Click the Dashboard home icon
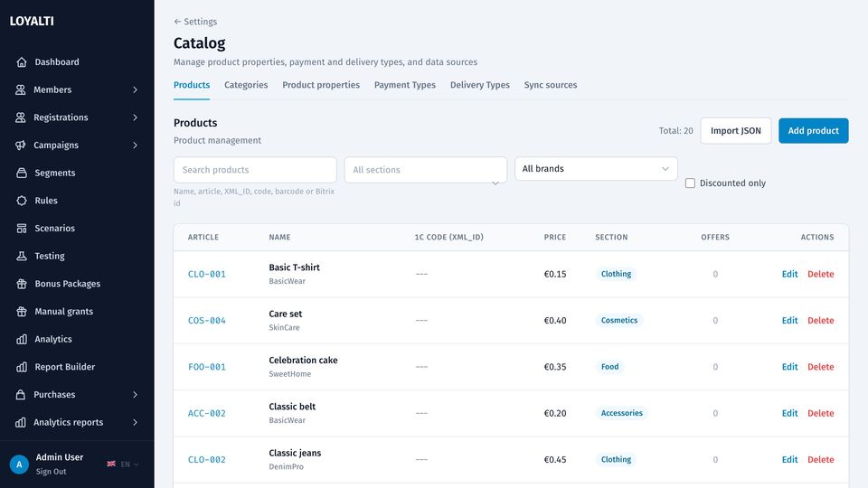 tap(22, 62)
